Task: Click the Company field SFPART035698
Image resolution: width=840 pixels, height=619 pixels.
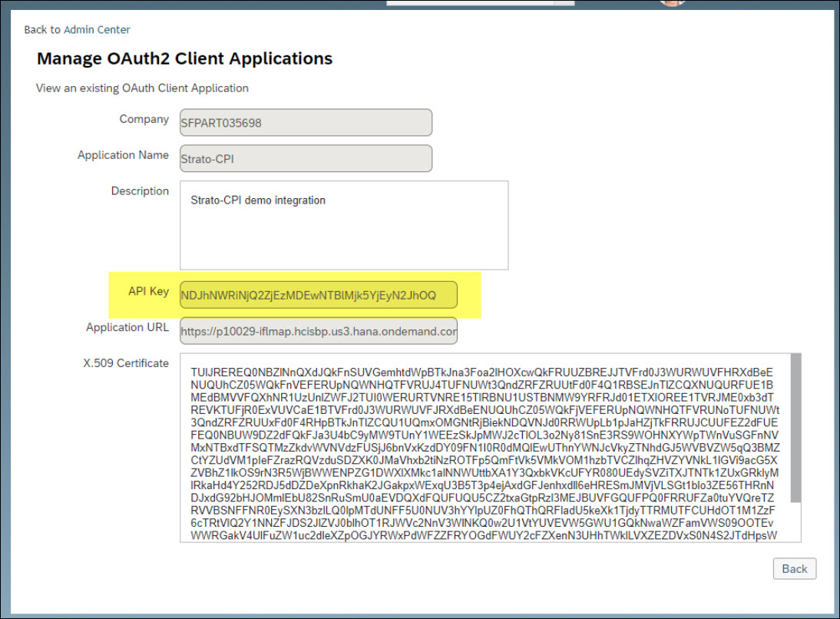Action: 306,122
